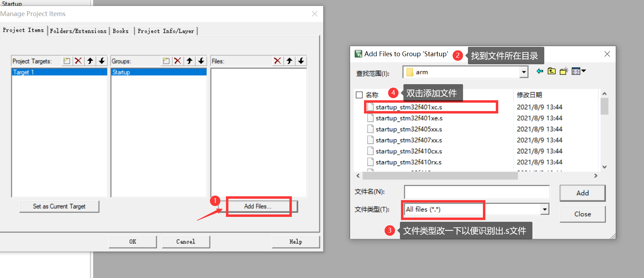This screenshot has height=278, width=644.
Task: Click the Add Files... button
Action: click(x=258, y=206)
